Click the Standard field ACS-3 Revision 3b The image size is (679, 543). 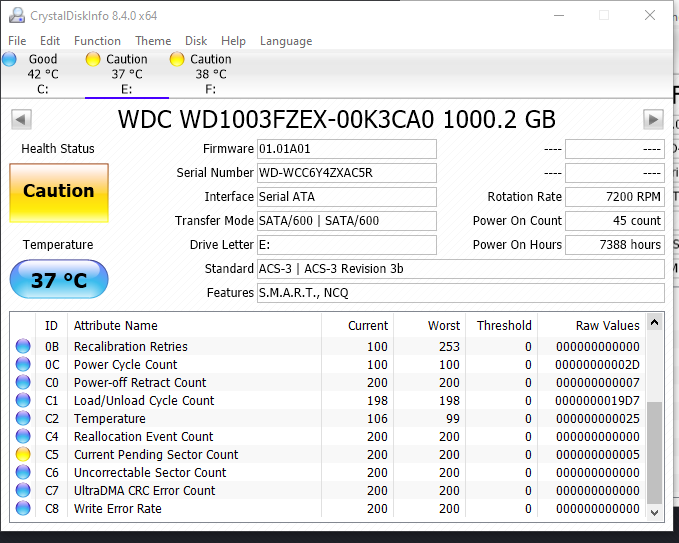[461, 269]
